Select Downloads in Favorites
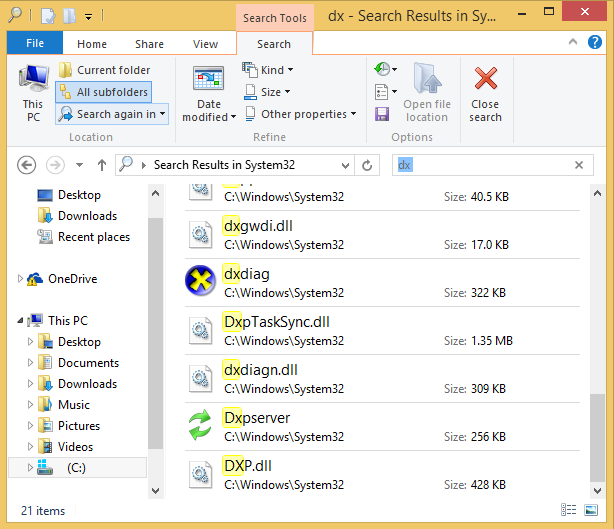614x529 pixels. 78,216
